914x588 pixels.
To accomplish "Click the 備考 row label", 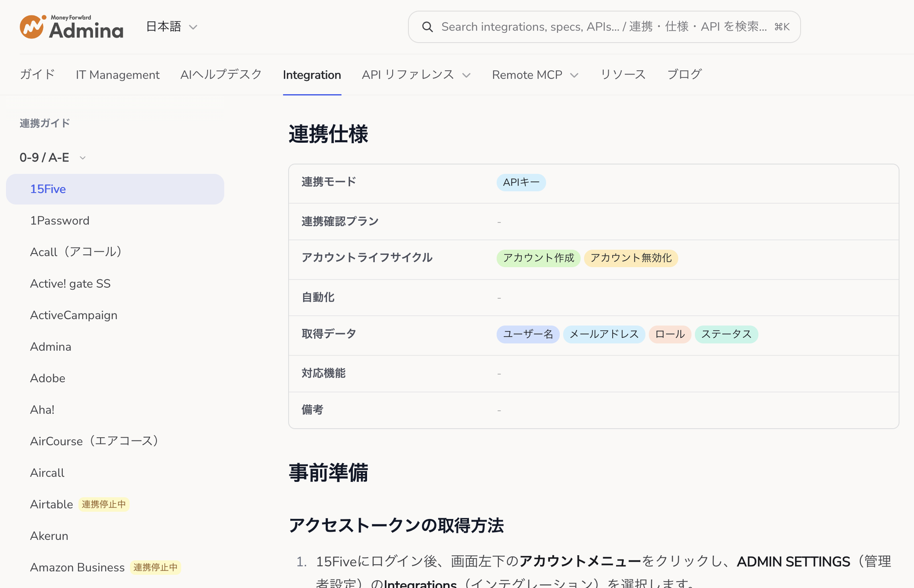I will [x=312, y=410].
